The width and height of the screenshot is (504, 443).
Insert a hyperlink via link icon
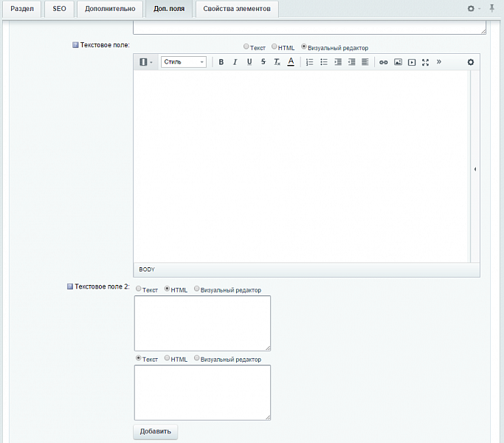(384, 63)
